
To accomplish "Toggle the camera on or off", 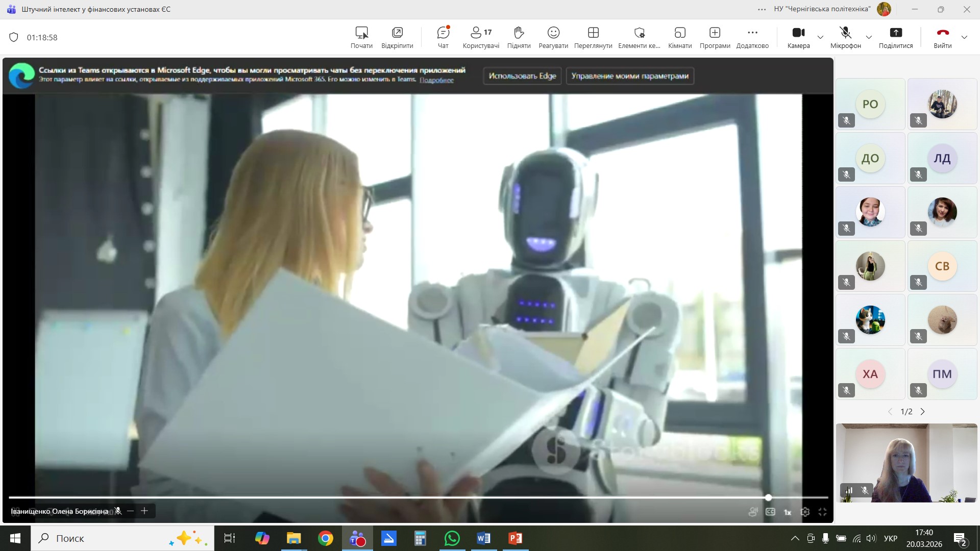I will click(798, 37).
